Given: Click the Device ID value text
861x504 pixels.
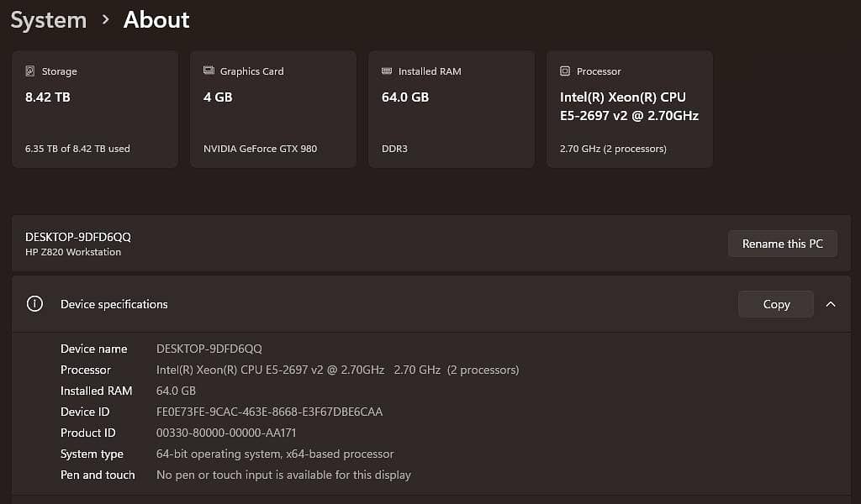Looking at the screenshot, I should coord(270,412).
